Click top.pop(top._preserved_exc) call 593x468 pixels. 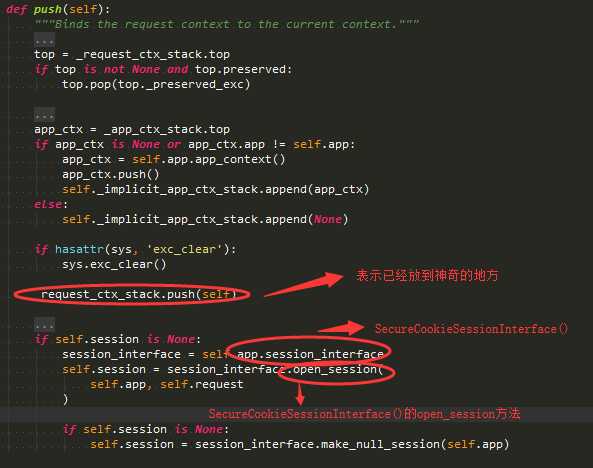156,84
